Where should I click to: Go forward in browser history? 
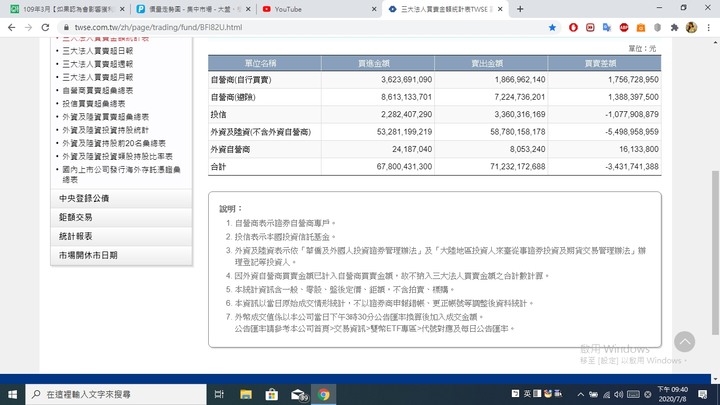pos(28,28)
